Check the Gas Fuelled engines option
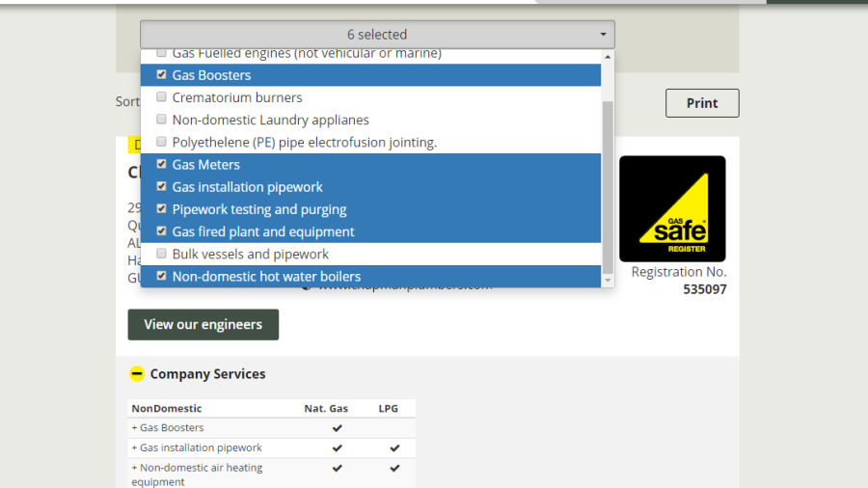The width and height of the screenshot is (868, 488). [162, 54]
